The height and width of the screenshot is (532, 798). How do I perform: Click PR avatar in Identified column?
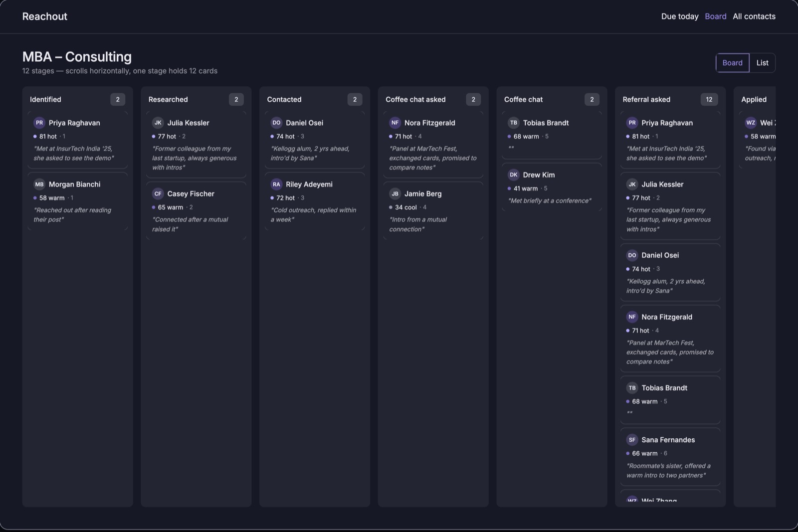point(39,123)
